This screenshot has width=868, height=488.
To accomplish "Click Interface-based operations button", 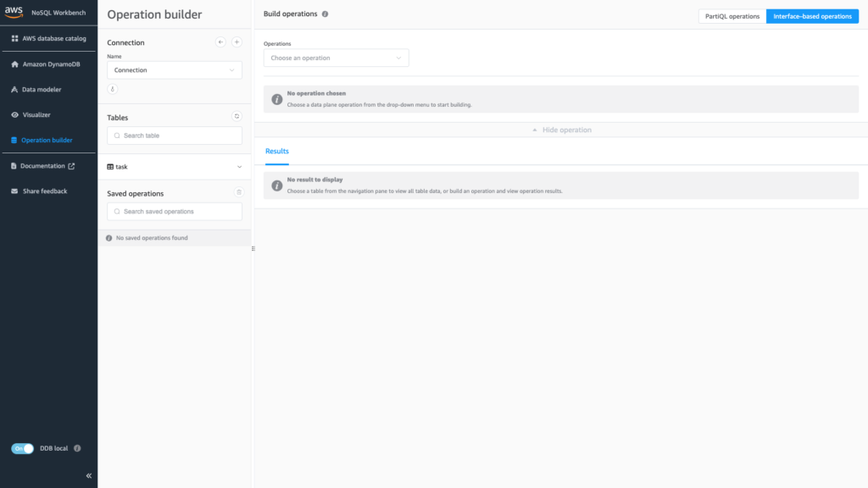I will (x=811, y=15).
